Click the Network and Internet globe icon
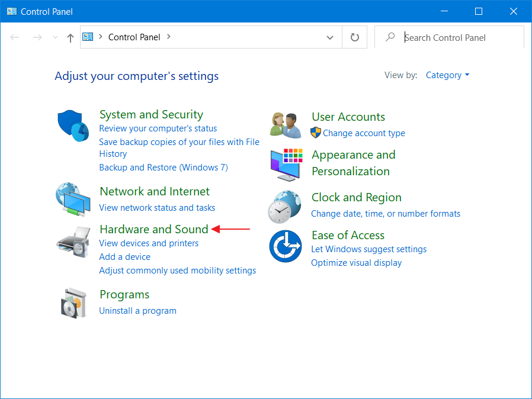 pyautogui.click(x=73, y=199)
